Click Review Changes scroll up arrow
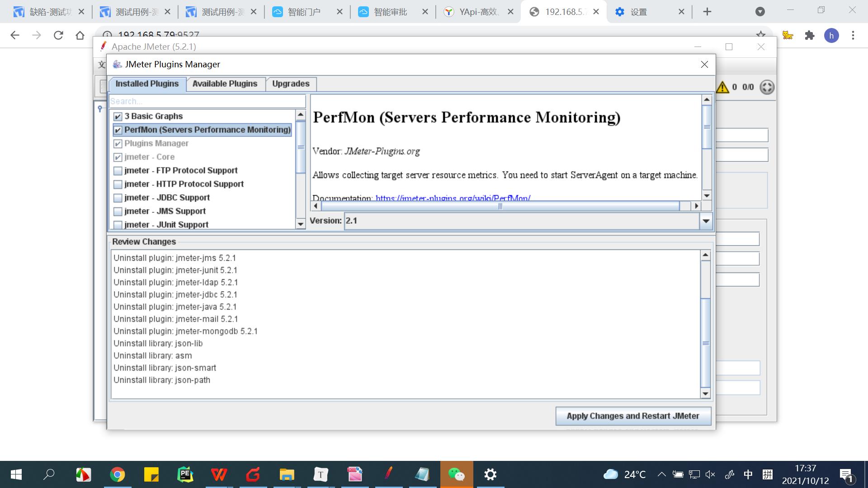868x488 pixels. coord(705,256)
